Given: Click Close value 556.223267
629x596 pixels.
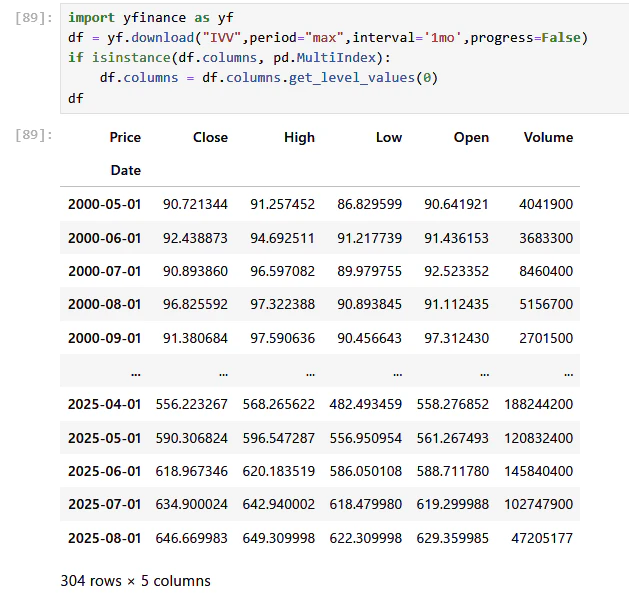Looking at the screenshot, I should point(191,404).
